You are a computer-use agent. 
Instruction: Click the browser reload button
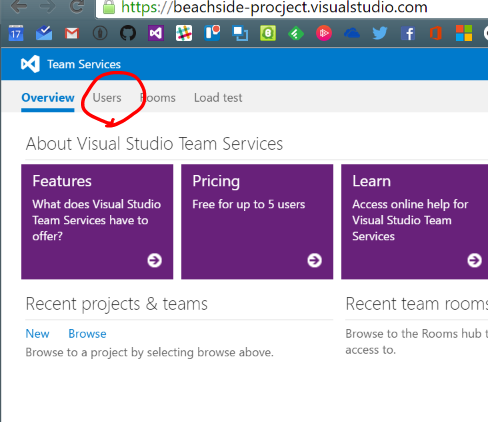(77, 6)
